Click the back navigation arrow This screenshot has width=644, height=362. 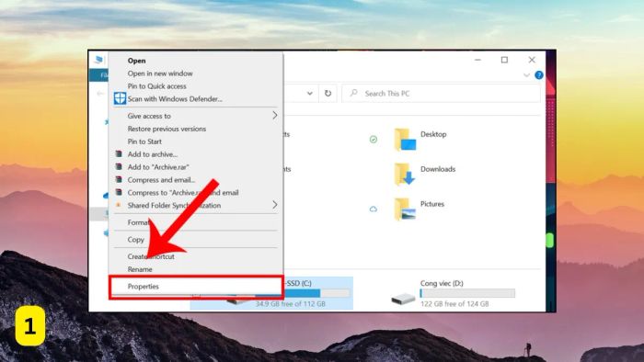[x=100, y=94]
